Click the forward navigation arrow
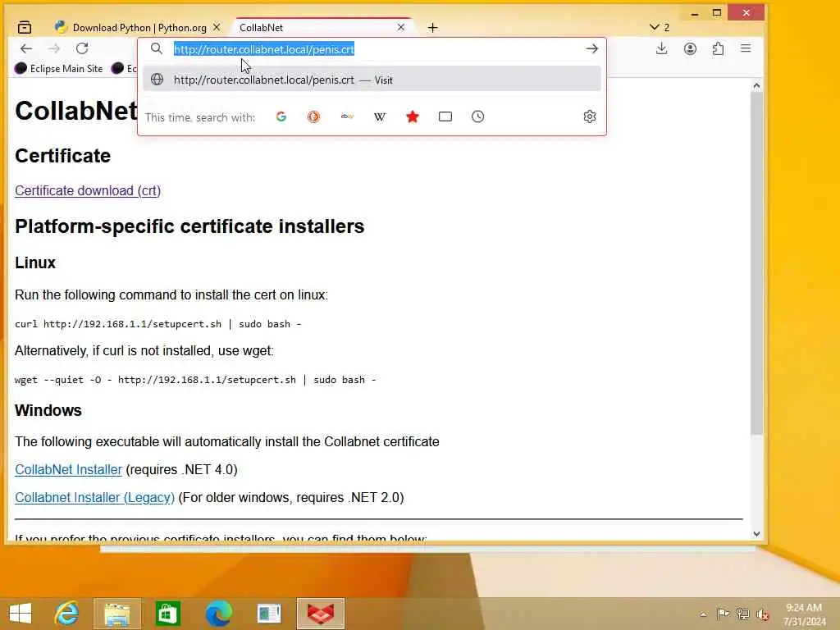Viewport: 840px width, 630px height. point(54,48)
